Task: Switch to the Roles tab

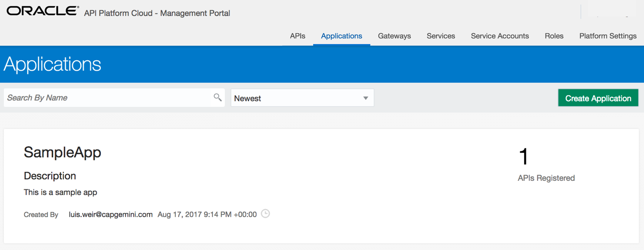Action: [554, 36]
